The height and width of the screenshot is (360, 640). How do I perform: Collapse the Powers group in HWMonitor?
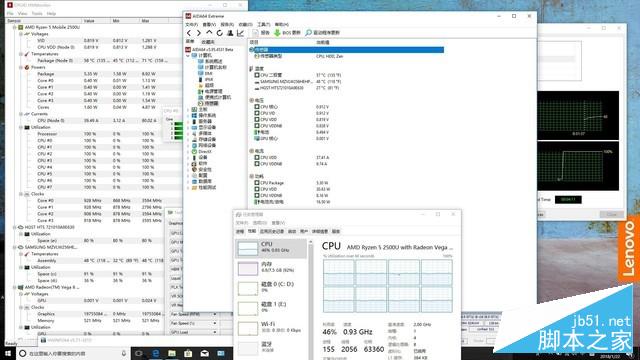(21, 67)
